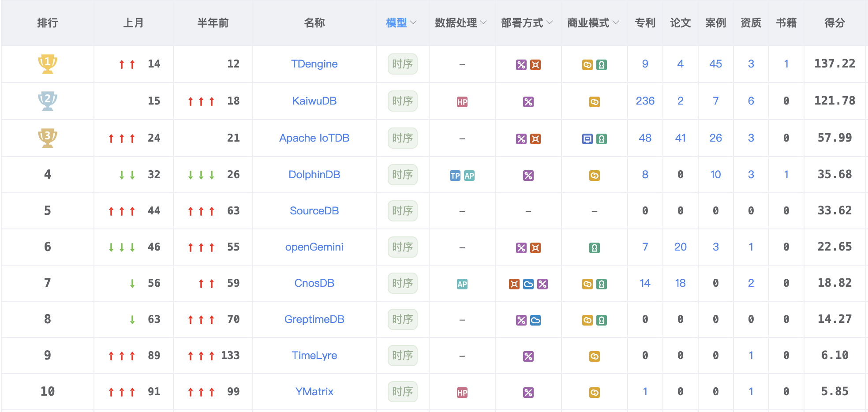Select the score value 137.22
The image size is (868, 412).
835,64
